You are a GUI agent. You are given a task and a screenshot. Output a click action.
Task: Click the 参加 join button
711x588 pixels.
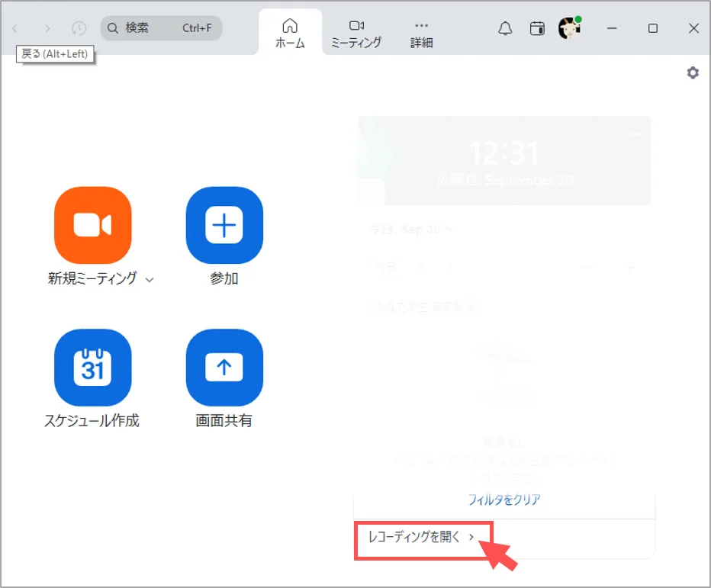(224, 225)
